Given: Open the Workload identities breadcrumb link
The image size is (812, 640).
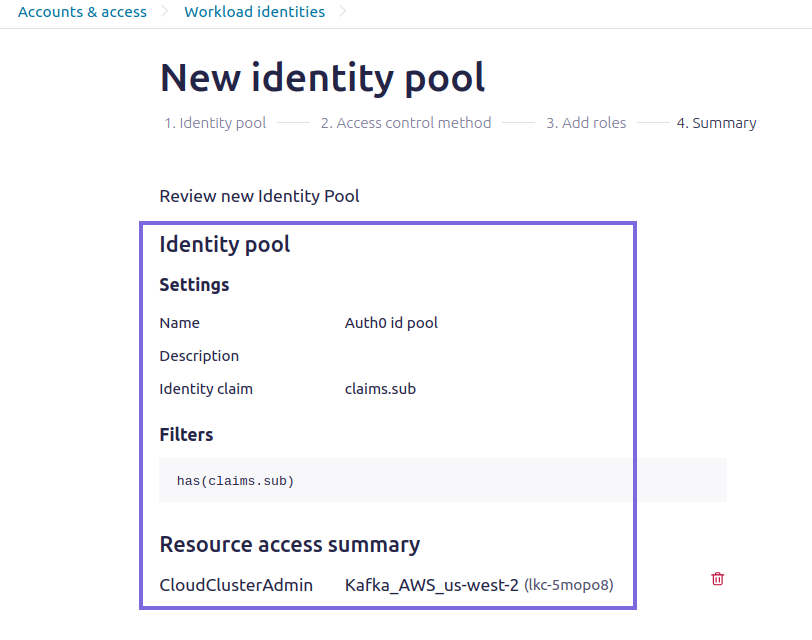Looking at the screenshot, I should (x=254, y=12).
